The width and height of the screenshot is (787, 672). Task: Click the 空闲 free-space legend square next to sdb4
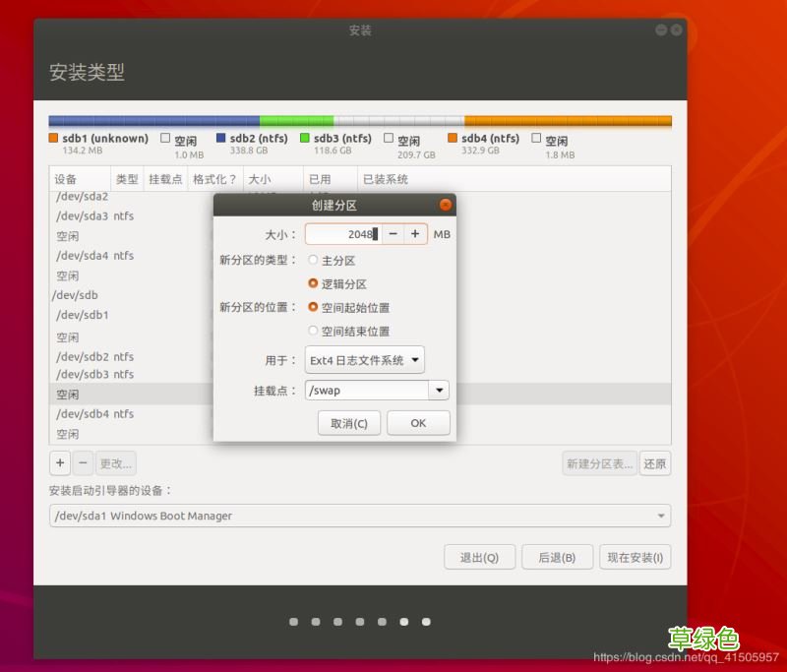click(x=536, y=139)
